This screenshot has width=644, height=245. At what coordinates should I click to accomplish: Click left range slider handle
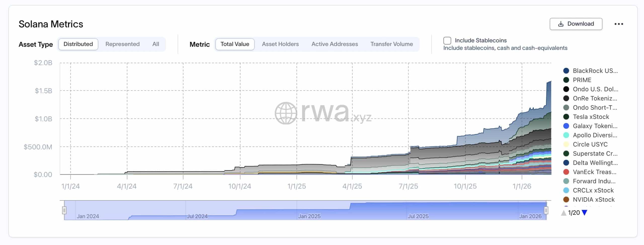tap(64, 210)
